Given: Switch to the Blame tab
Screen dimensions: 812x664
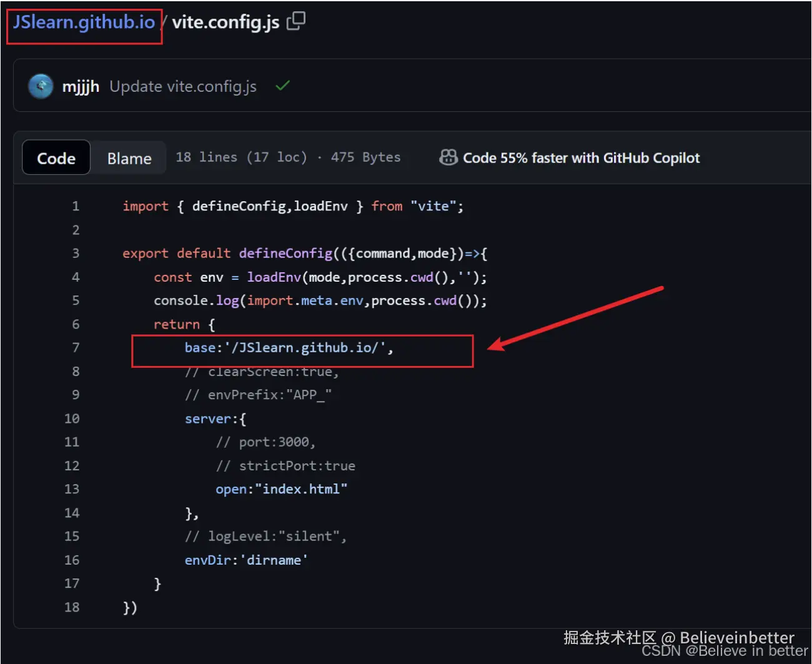Looking at the screenshot, I should point(129,158).
